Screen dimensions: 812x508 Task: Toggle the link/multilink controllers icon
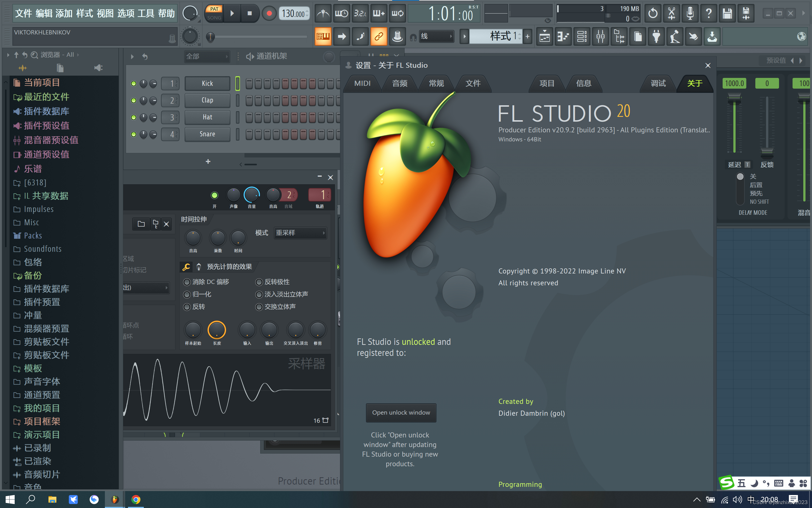click(x=379, y=36)
